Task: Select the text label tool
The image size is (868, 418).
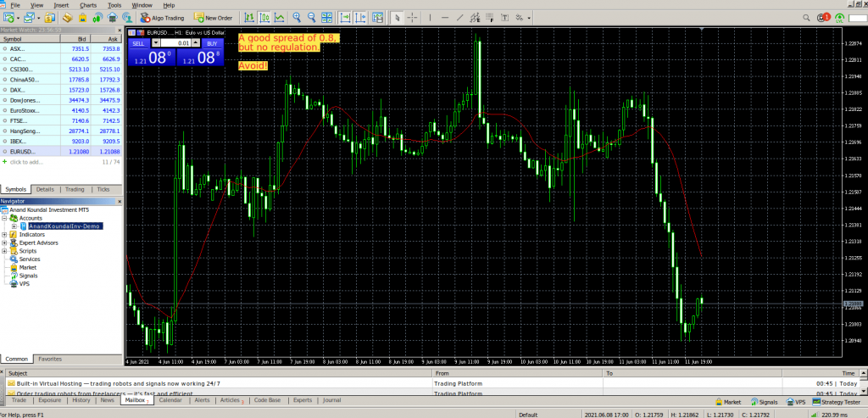Action: [x=504, y=19]
